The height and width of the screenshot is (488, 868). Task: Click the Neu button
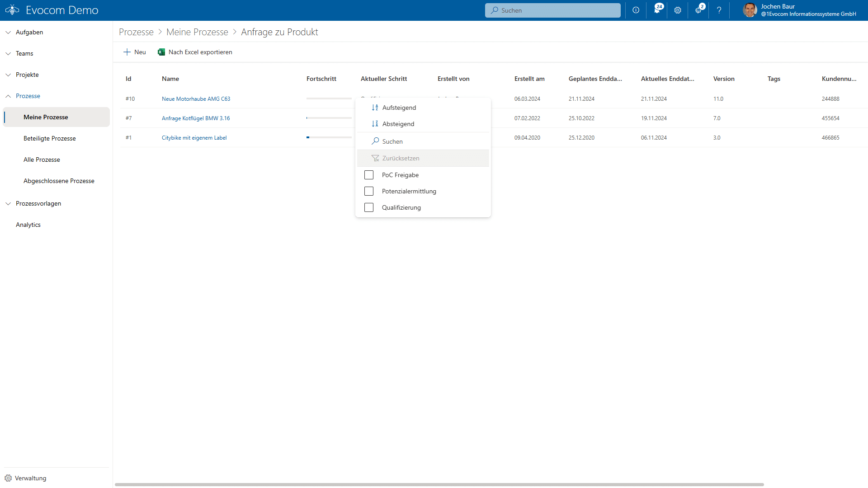135,52
